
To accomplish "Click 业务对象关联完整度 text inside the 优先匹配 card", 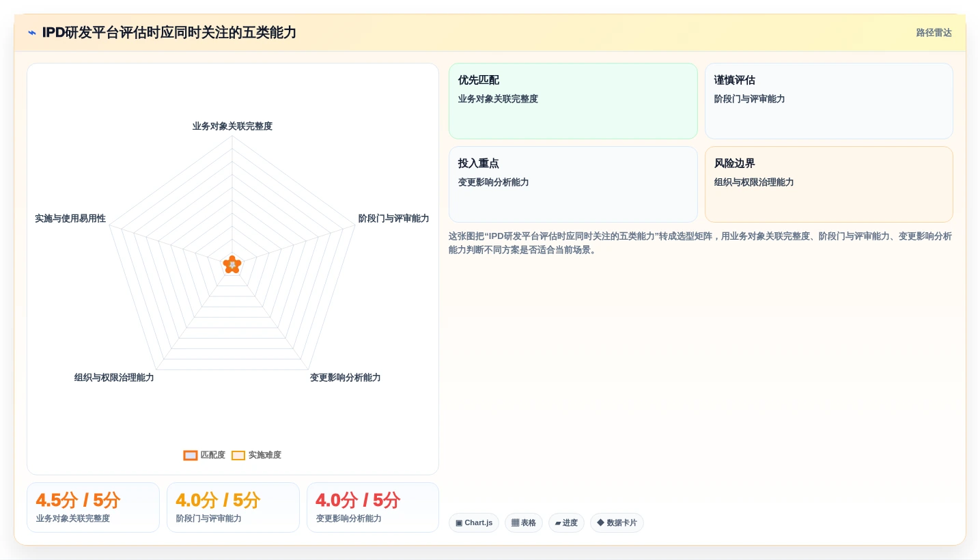I will (498, 99).
